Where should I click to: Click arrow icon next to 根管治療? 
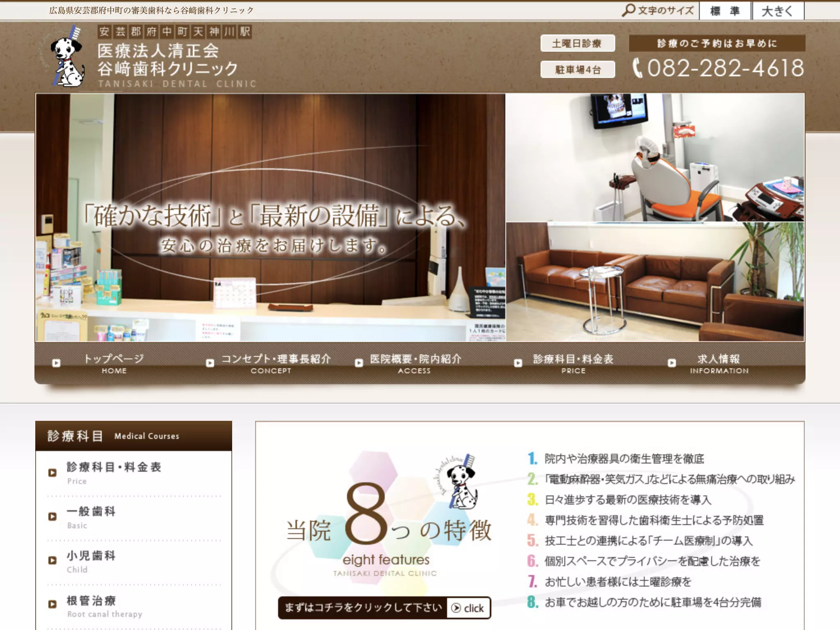point(52,604)
